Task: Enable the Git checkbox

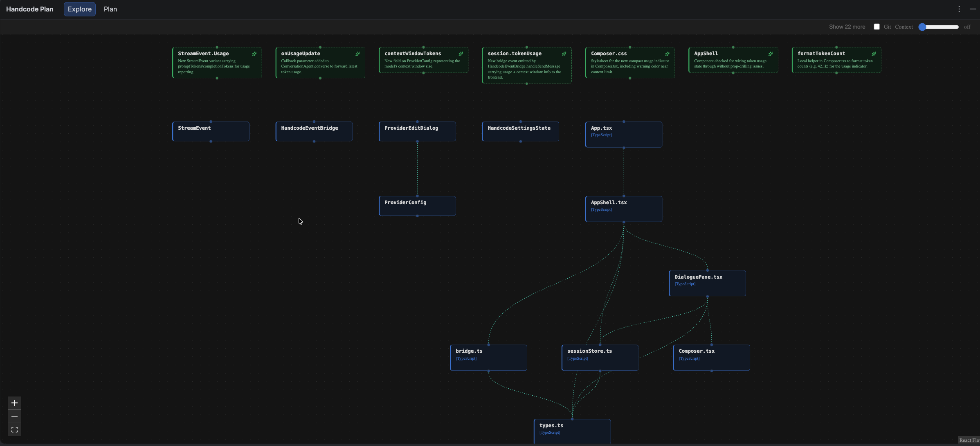Action: (x=877, y=27)
